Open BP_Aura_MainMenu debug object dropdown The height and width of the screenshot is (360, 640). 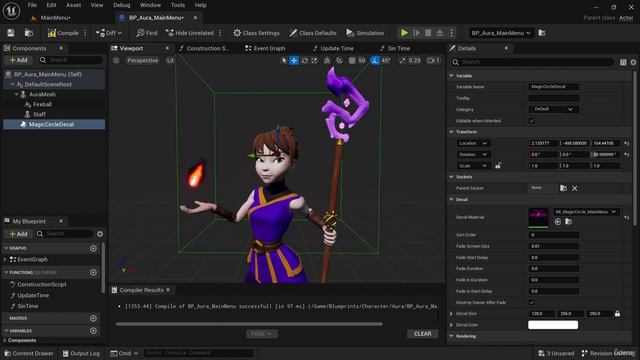pos(501,33)
